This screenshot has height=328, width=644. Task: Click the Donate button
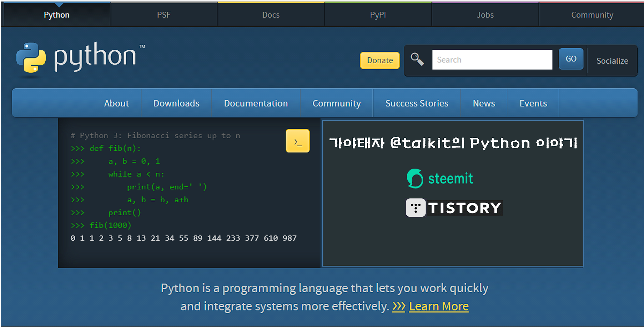[x=380, y=60]
